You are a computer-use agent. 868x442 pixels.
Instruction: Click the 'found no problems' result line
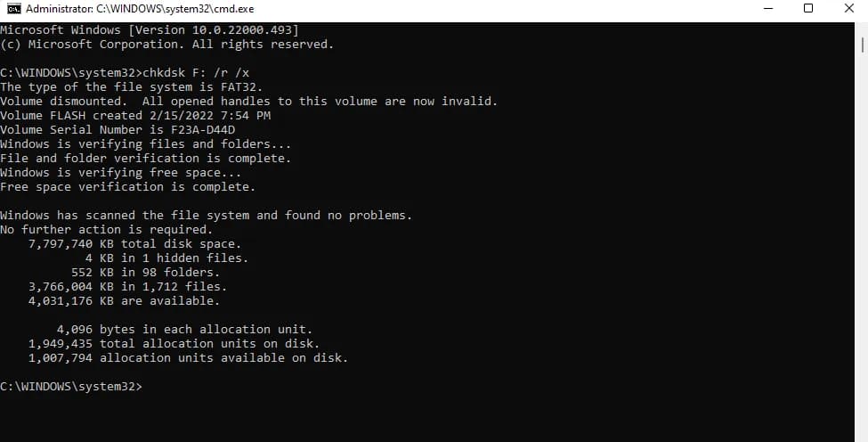point(207,215)
